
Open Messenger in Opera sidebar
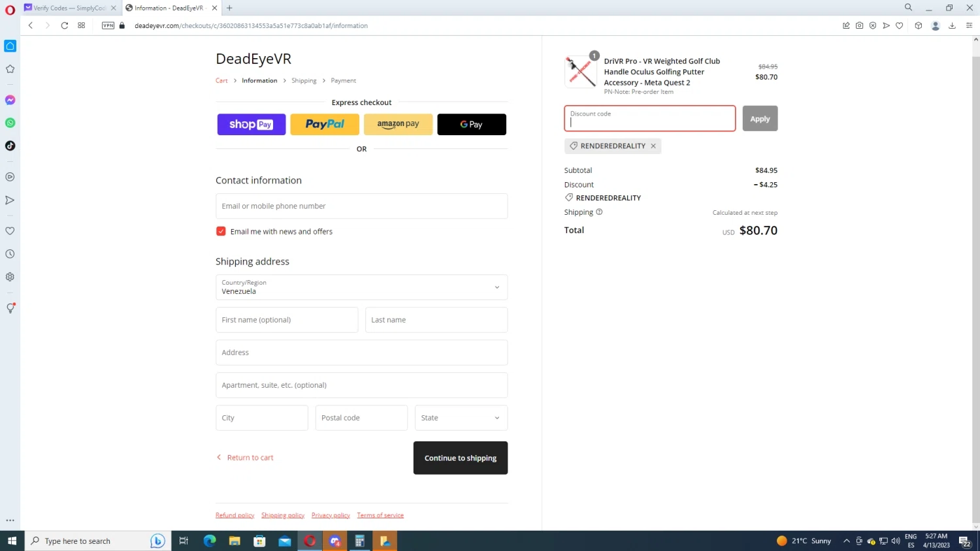pos(10,100)
